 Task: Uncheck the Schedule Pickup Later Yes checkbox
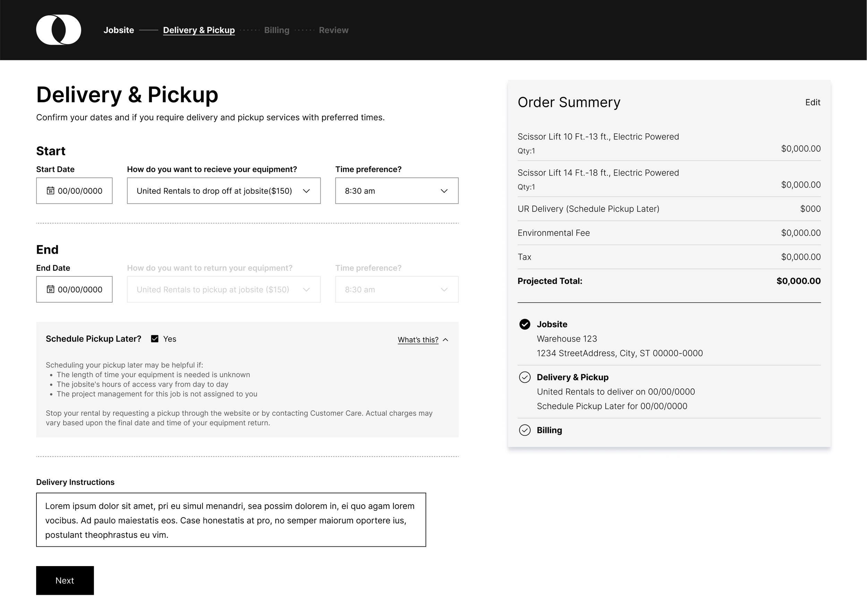(x=155, y=339)
